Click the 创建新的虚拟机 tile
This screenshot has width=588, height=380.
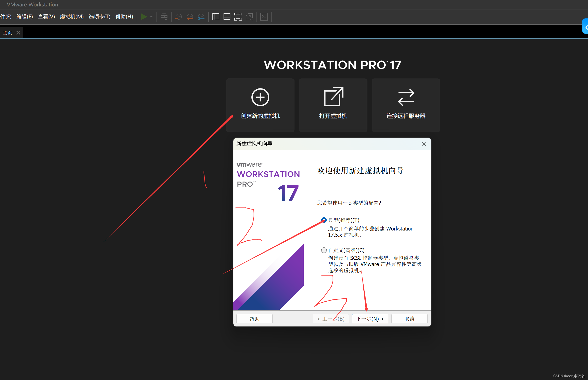coord(260,105)
